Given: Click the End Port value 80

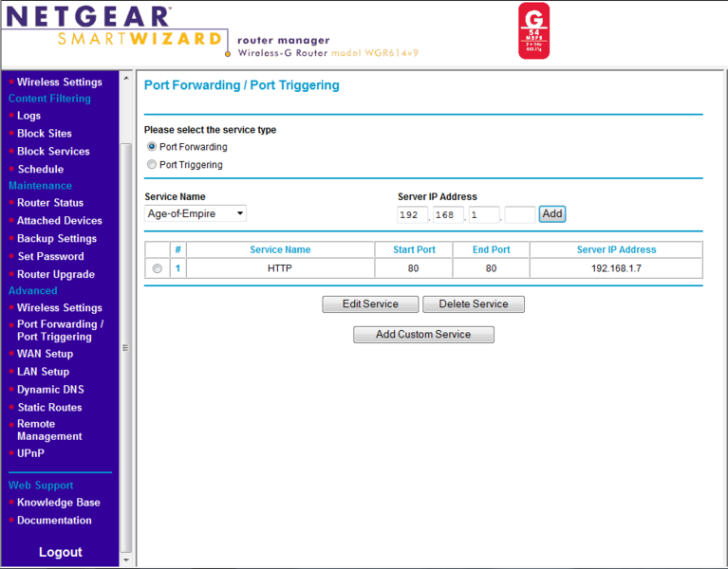Looking at the screenshot, I should pyautogui.click(x=491, y=268).
